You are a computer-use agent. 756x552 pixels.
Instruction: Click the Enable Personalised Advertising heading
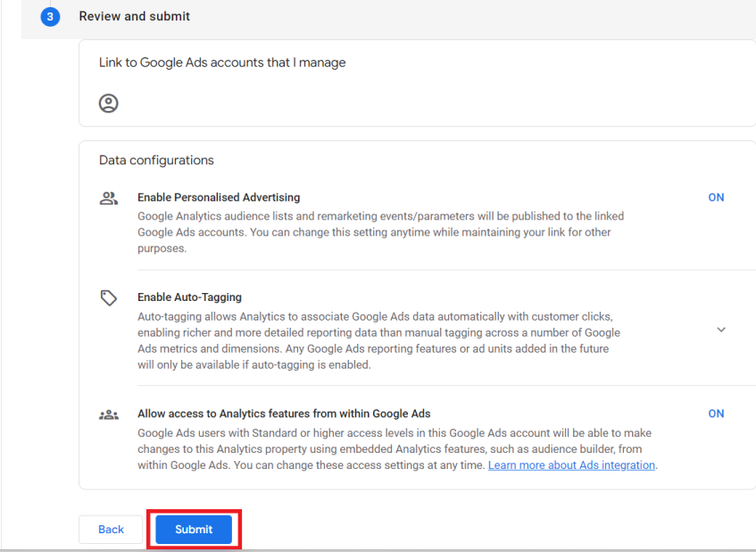coord(219,197)
